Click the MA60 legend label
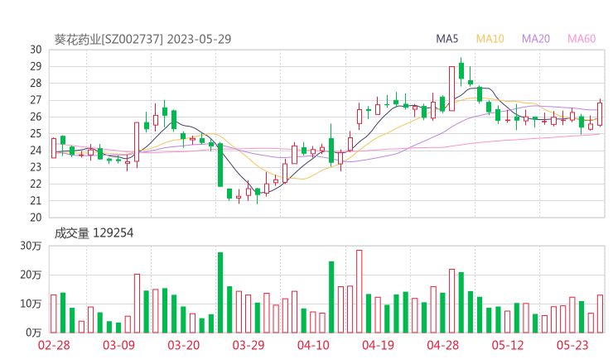The height and width of the screenshot is (364, 613). (582, 39)
